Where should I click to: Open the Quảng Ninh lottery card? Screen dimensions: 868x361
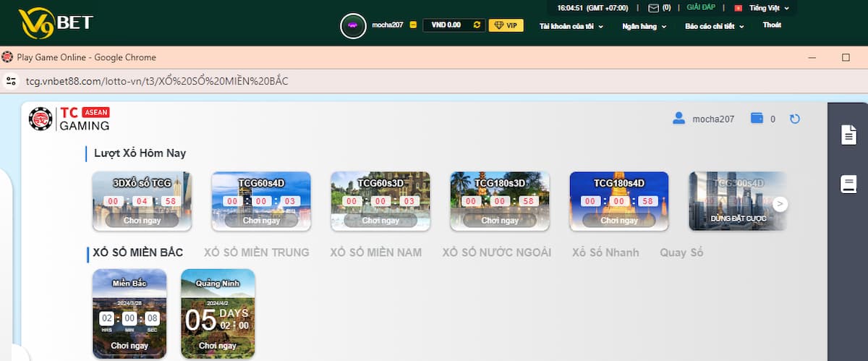click(218, 314)
